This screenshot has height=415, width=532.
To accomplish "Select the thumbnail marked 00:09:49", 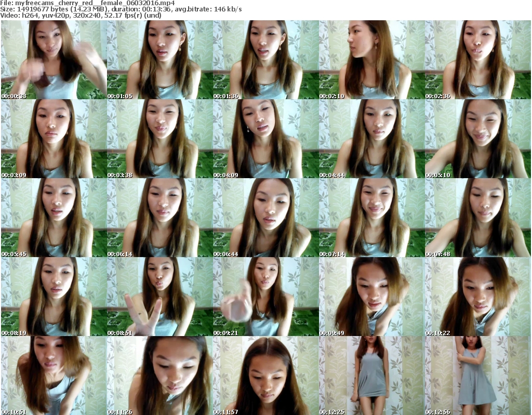I will (371, 297).
